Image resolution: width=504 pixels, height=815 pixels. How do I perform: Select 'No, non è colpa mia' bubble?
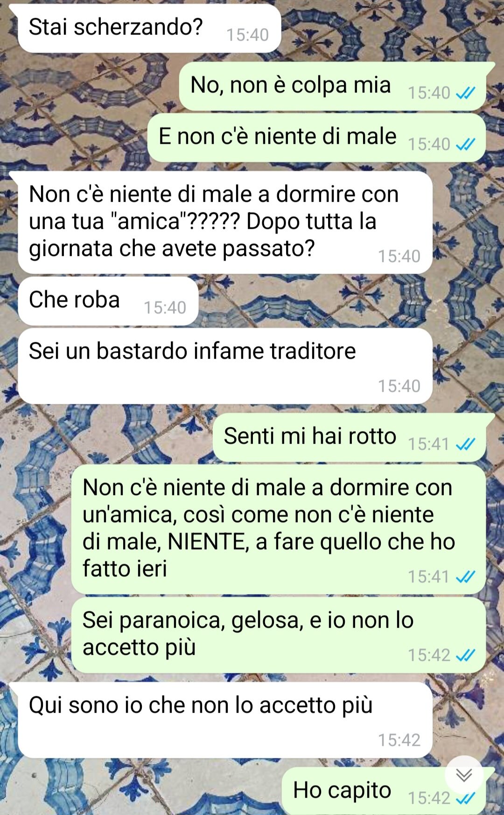[332, 86]
